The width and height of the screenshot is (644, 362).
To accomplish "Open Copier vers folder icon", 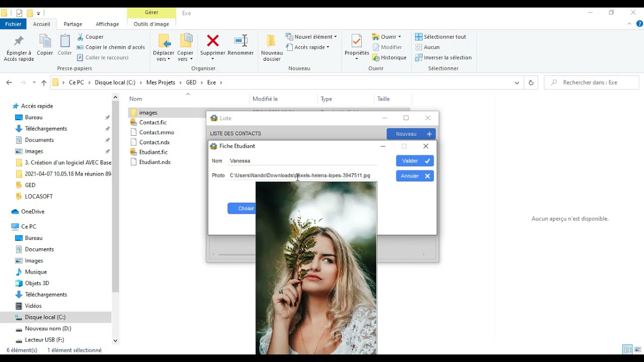I will point(185,41).
